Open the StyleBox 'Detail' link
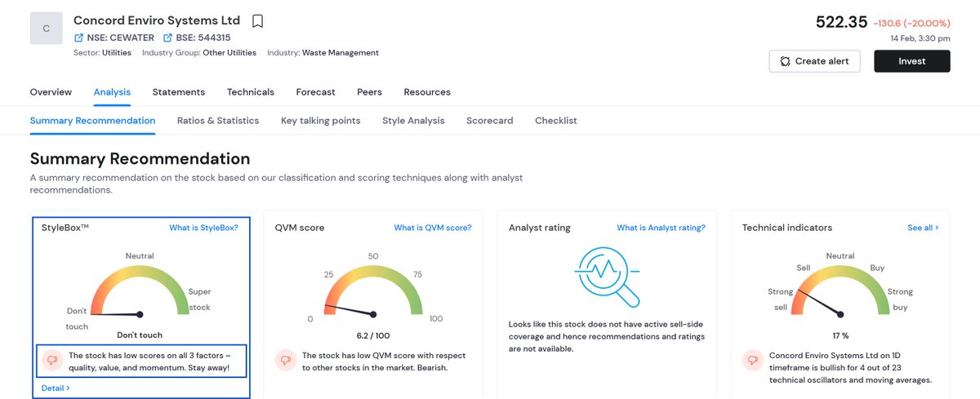Image resolution: width=980 pixels, height=399 pixels. [56, 388]
